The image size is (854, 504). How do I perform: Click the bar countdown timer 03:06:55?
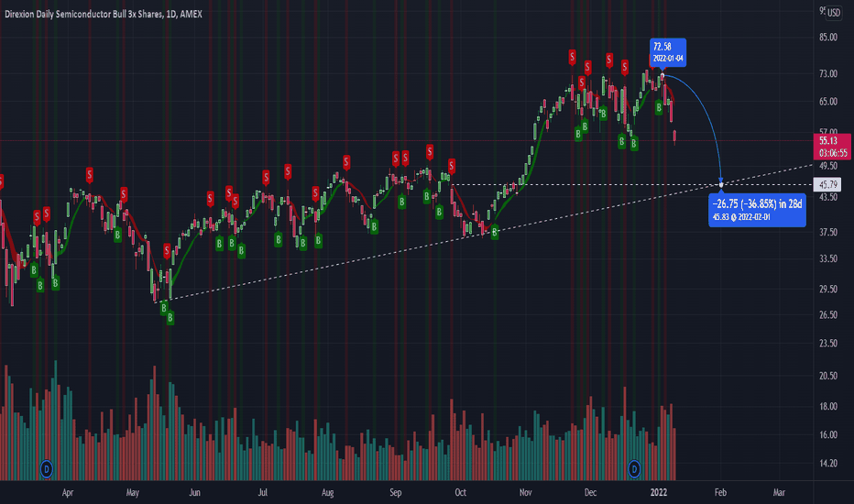[833, 153]
